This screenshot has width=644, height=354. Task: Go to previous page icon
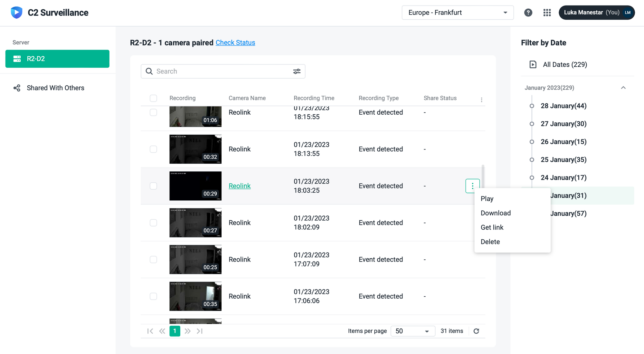(162, 331)
